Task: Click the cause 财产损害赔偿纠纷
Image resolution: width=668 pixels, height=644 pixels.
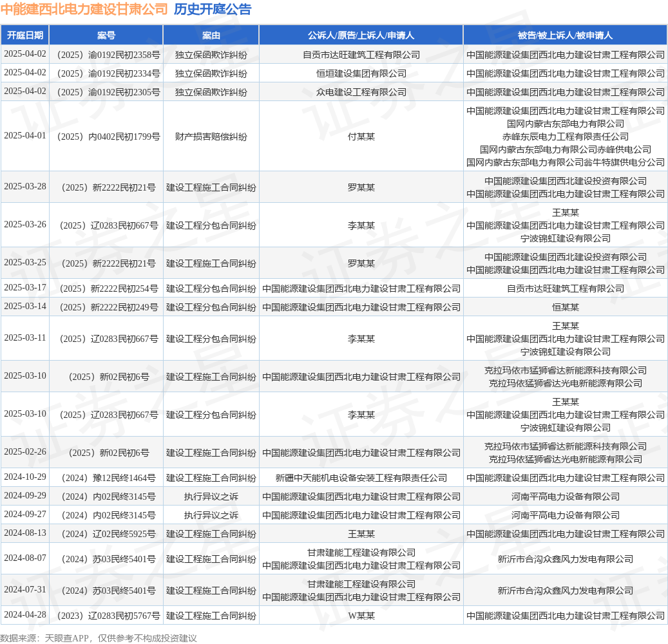Action: pyautogui.click(x=211, y=137)
